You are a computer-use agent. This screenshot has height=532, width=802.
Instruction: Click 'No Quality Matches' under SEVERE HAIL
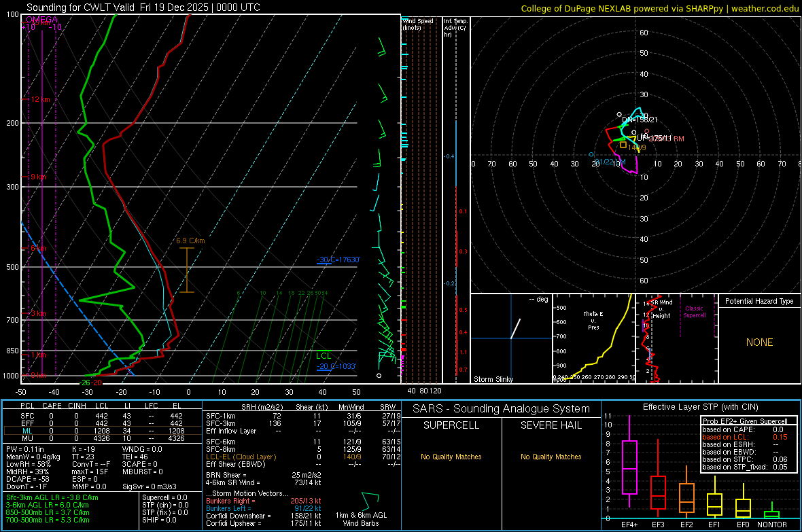(x=551, y=457)
